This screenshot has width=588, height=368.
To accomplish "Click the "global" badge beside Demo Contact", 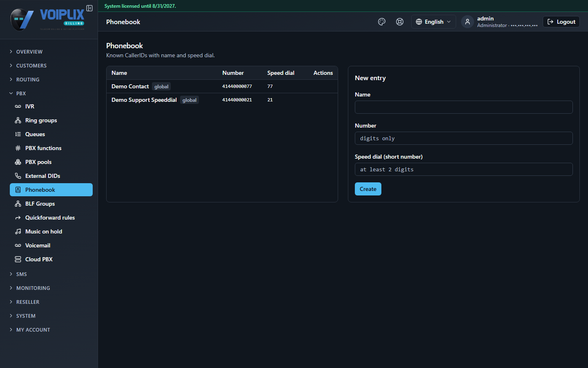I will [161, 86].
